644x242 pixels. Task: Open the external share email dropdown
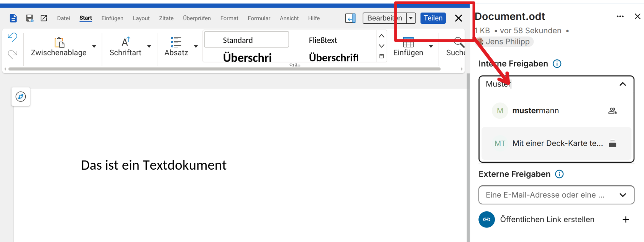(556, 195)
